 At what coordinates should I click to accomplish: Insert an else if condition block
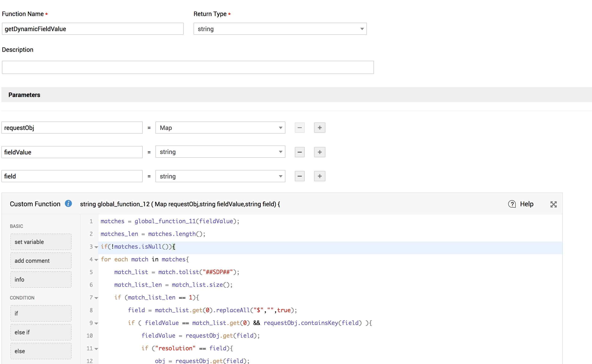pyautogui.click(x=41, y=332)
